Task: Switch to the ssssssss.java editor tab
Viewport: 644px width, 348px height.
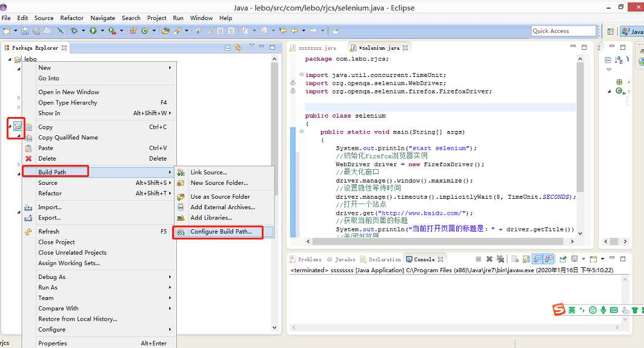Action: [x=316, y=47]
